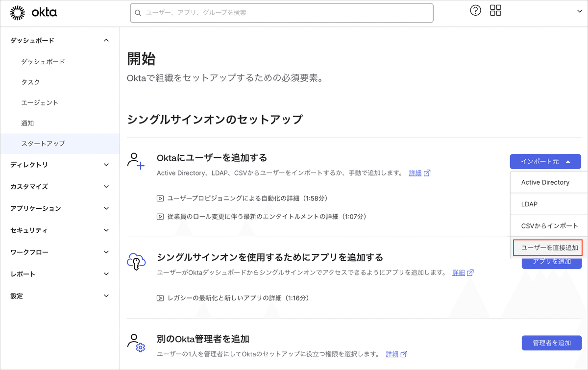Screen dimensions: 588x370
Task: Click the 開始 page title
Action: pyautogui.click(x=141, y=59)
